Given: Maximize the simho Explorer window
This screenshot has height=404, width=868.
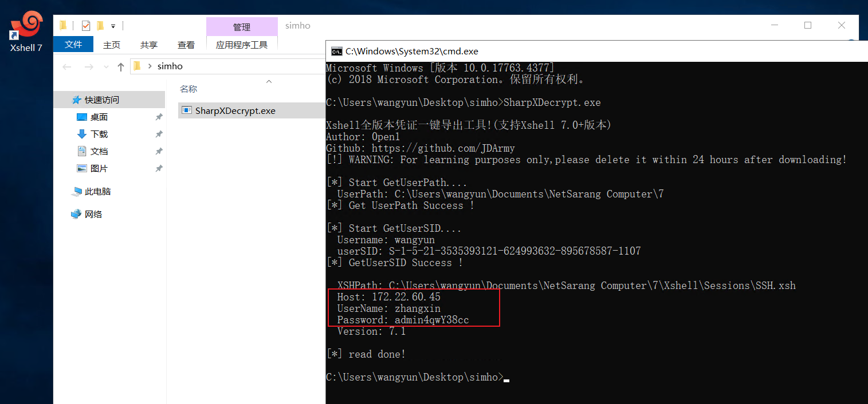Looking at the screenshot, I should [808, 26].
